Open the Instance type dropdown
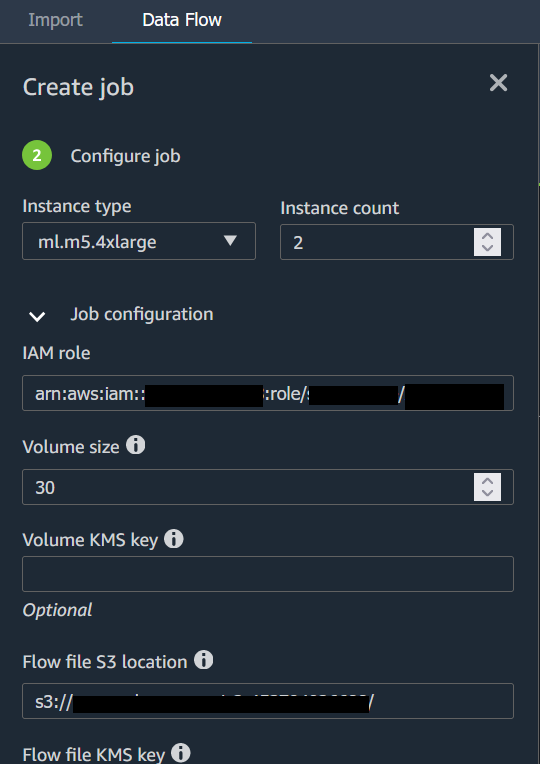 [139, 241]
